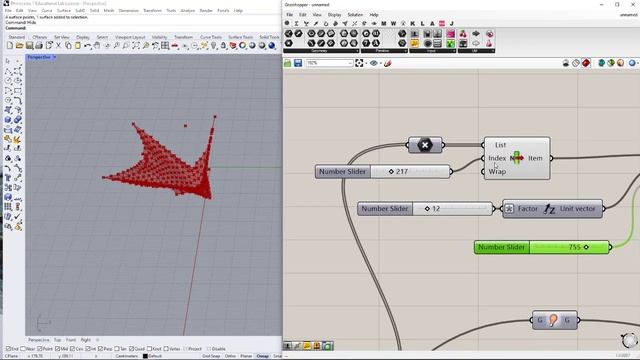This screenshot has width=640, height=360.
Task: Click the lock icon in the Rhino toolbar
Action: point(223,46)
